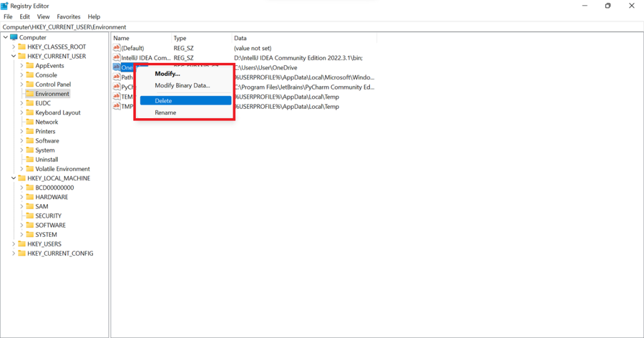
Task: Click the Name column header
Action: [x=142, y=38]
